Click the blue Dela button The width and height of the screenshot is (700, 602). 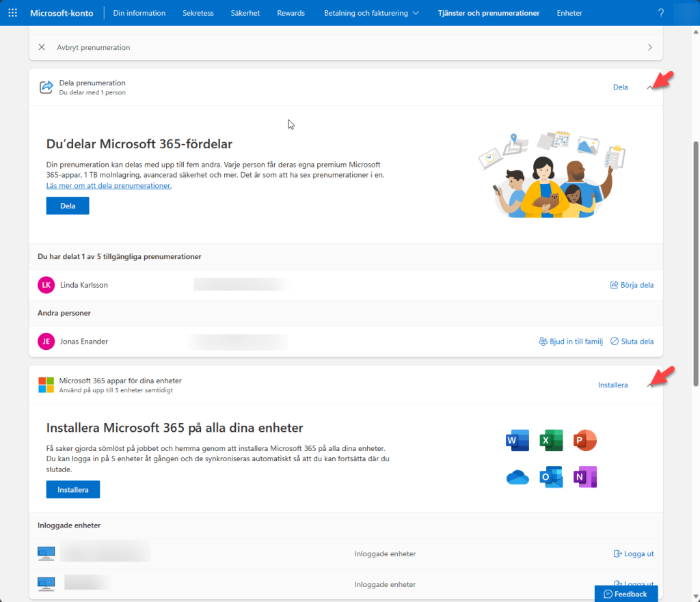coord(68,206)
